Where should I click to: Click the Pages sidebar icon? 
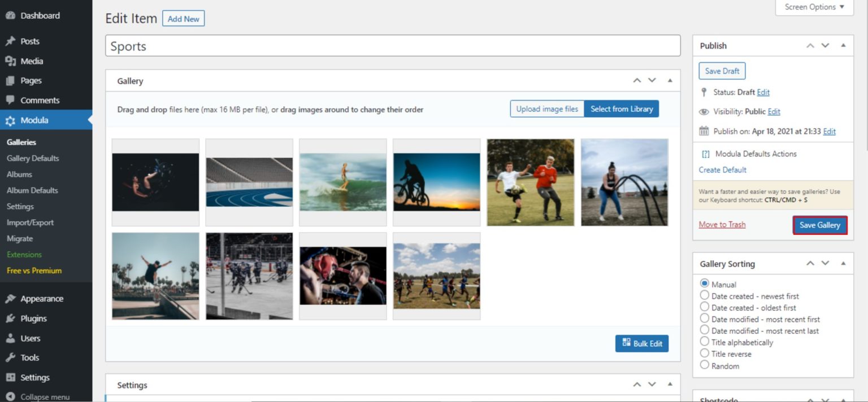10,80
